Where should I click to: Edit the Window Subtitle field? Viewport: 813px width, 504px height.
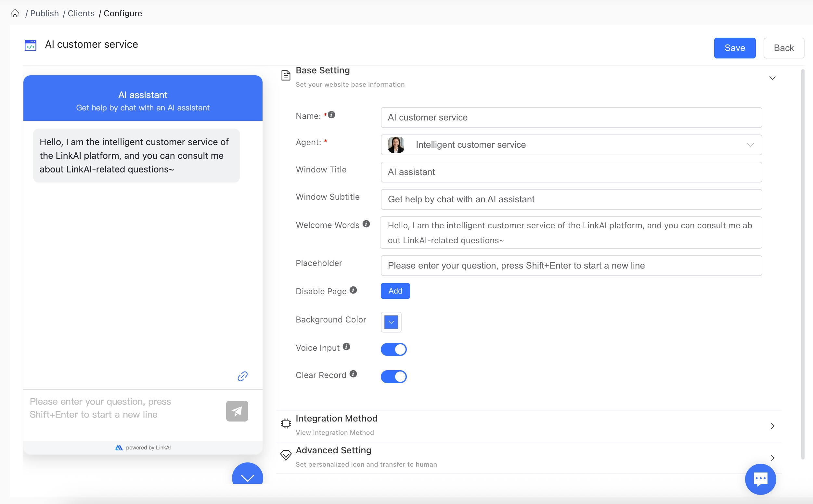click(x=571, y=199)
